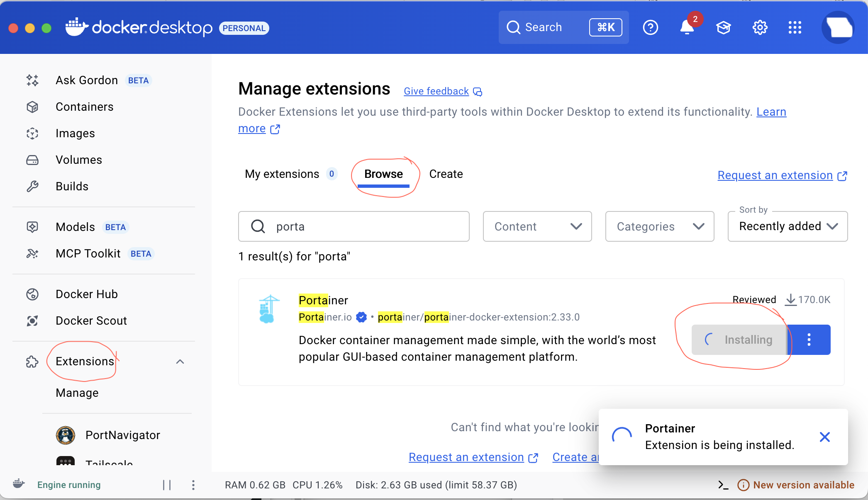The height and width of the screenshot is (500, 868).
Task: Open the Categories filter dropdown
Action: [x=660, y=226]
